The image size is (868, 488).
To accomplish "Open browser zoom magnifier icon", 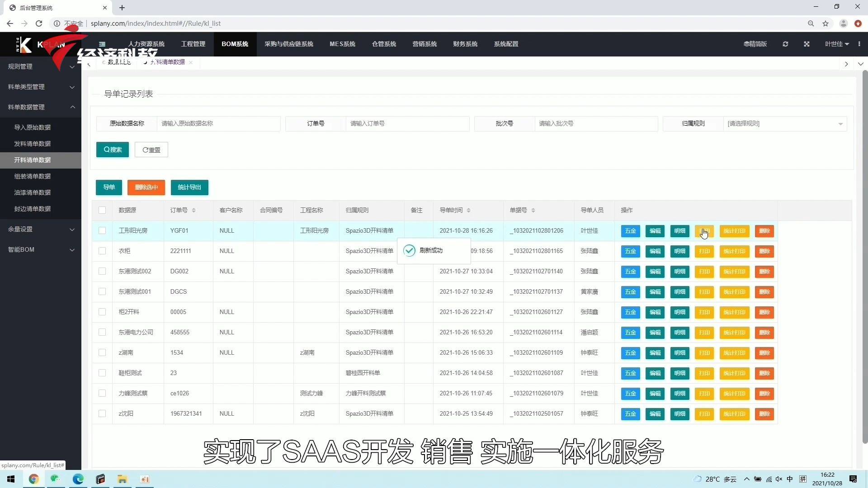I will [811, 23].
